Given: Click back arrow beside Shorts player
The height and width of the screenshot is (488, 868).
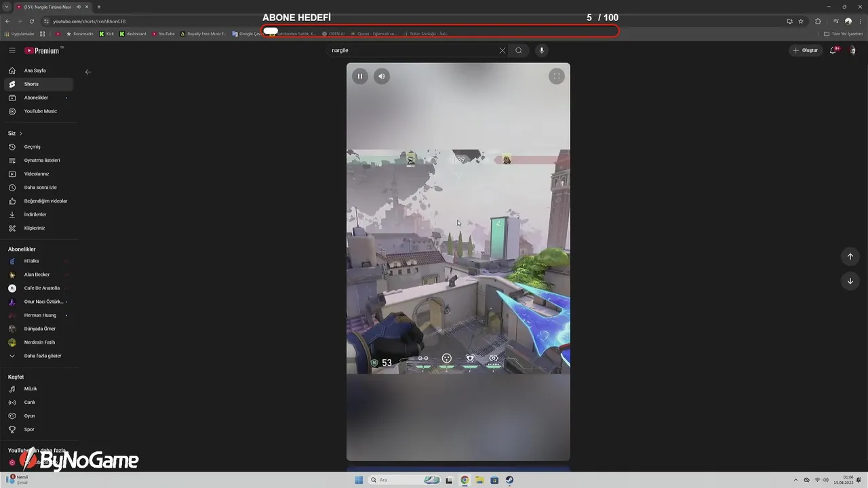Looking at the screenshot, I should point(88,72).
